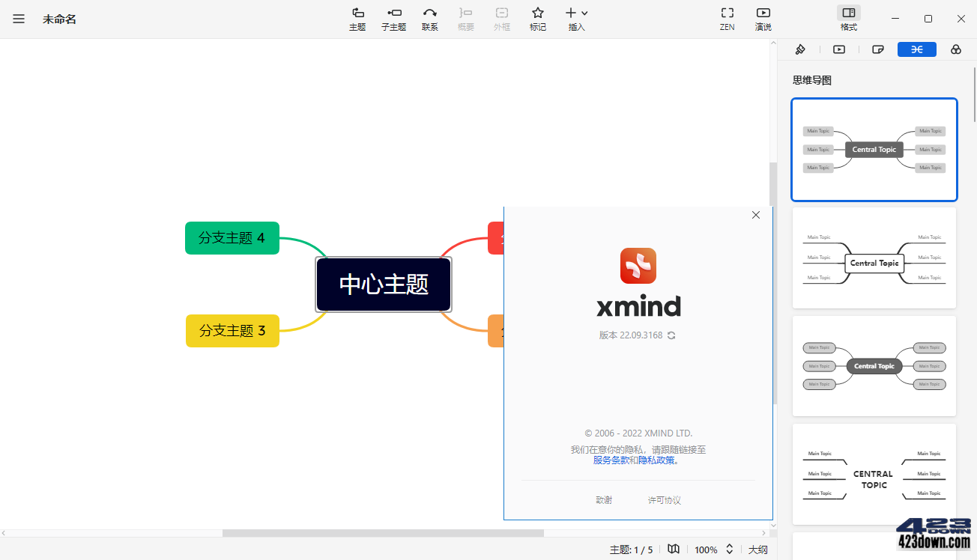
Task: Select the 主题 (Topic) tool
Action: click(x=357, y=19)
